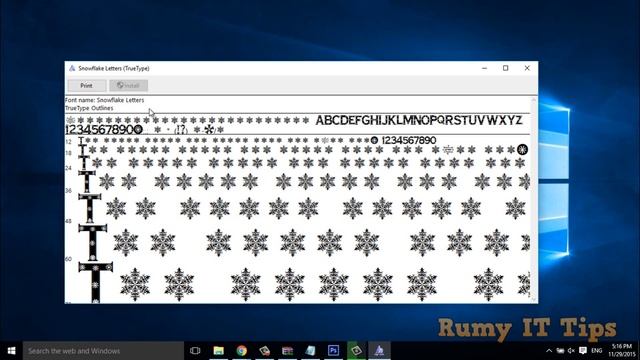Viewport: 640px width, 360px height.
Task: Click the scroll down arrow in font viewer
Action: pos(533,300)
